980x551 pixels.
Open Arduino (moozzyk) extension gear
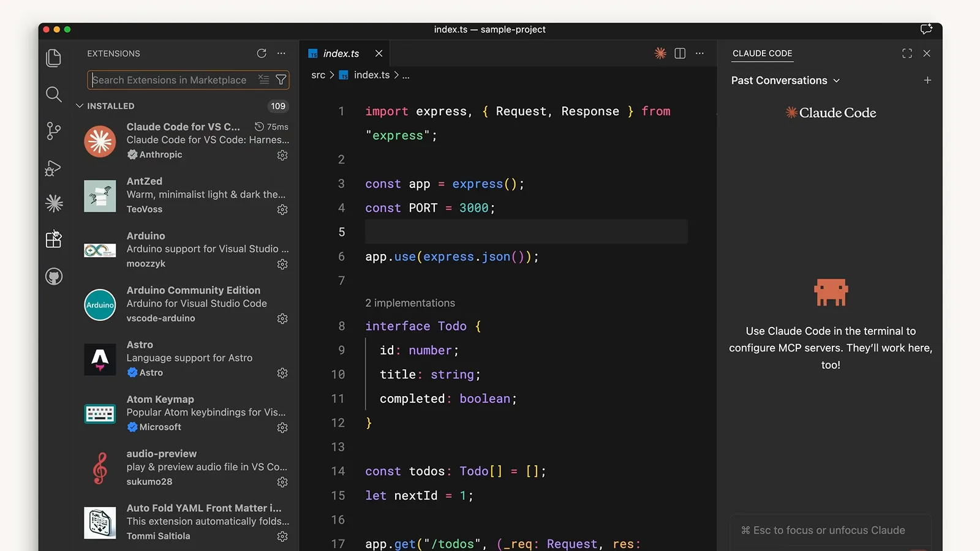click(282, 264)
